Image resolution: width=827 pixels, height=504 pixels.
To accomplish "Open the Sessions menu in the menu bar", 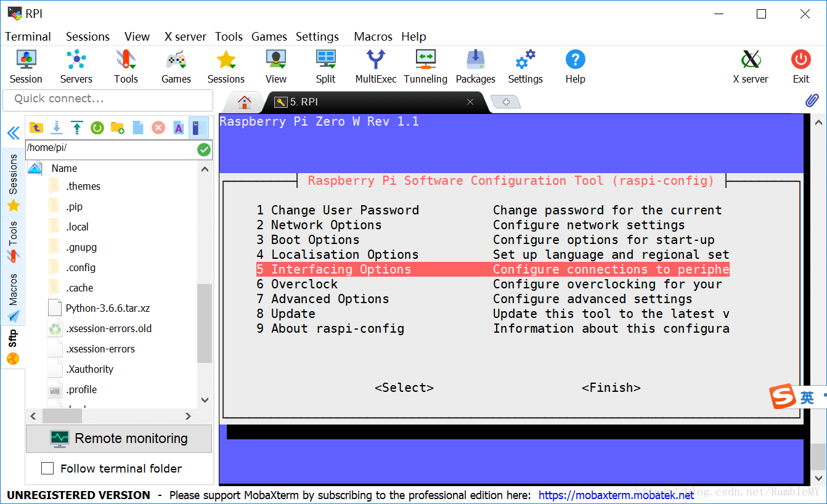I will pyautogui.click(x=88, y=36).
